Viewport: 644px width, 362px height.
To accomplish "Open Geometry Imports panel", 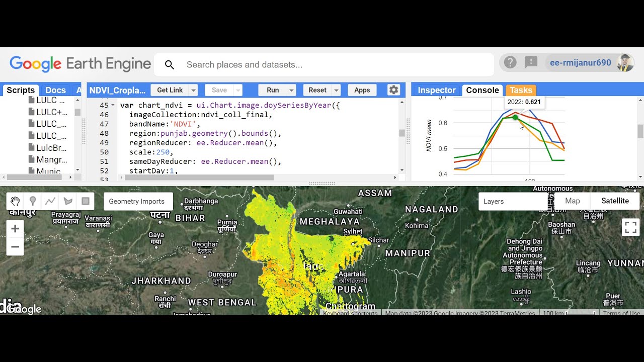I will coord(137,201).
